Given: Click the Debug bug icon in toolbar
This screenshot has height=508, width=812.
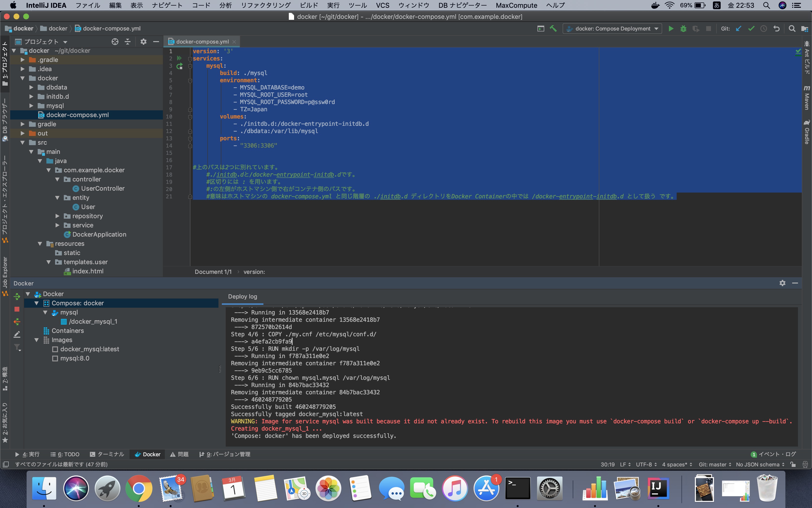Looking at the screenshot, I should click(683, 29).
